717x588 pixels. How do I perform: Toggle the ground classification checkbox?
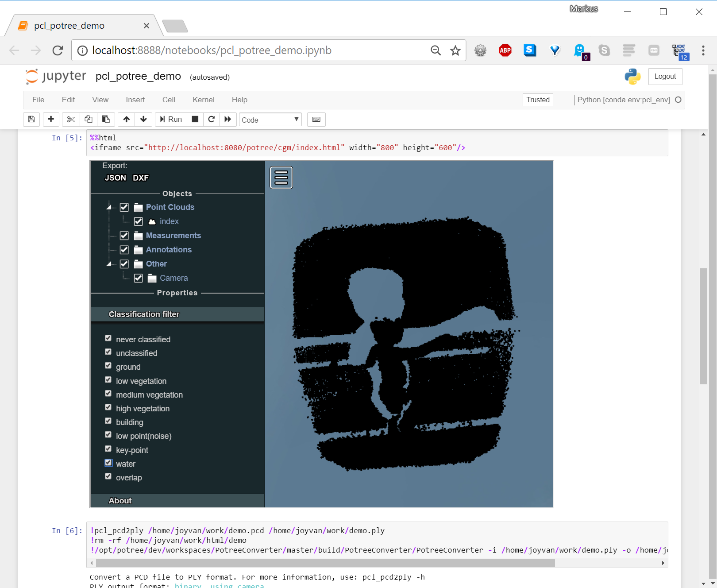tap(108, 366)
